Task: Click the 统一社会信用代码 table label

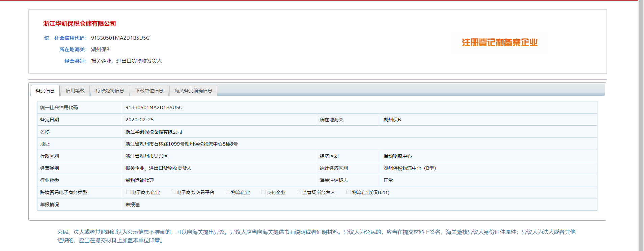Action: point(59,107)
